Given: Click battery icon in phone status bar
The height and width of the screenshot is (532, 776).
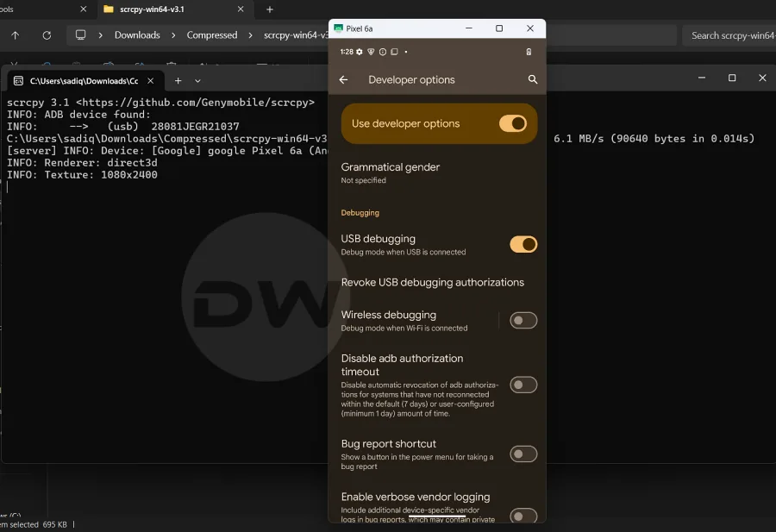Looking at the screenshot, I should (x=529, y=52).
